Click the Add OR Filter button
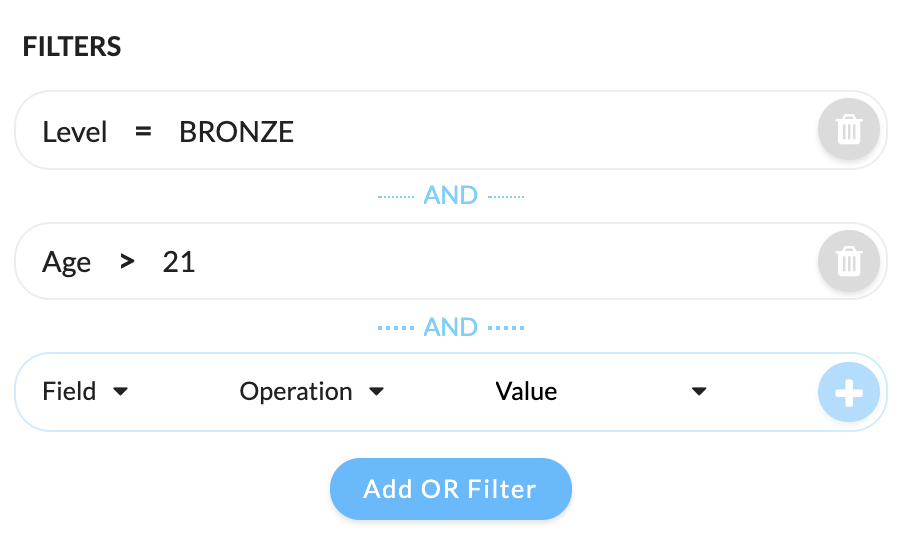The height and width of the screenshot is (536, 900). pyautogui.click(x=451, y=489)
